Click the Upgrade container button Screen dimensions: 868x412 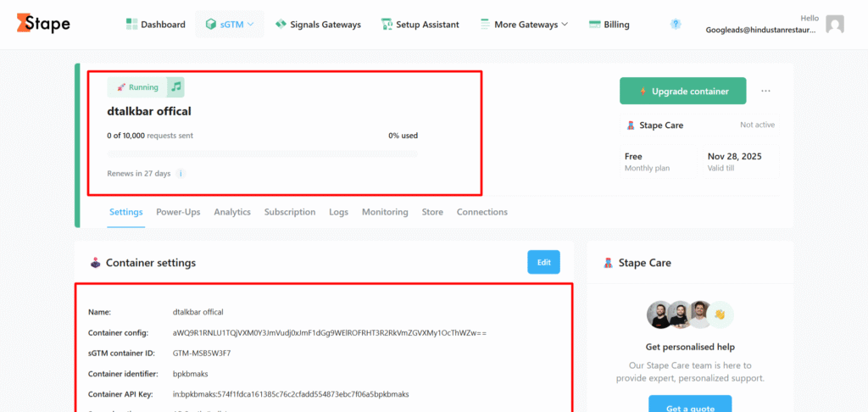(x=682, y=92)
